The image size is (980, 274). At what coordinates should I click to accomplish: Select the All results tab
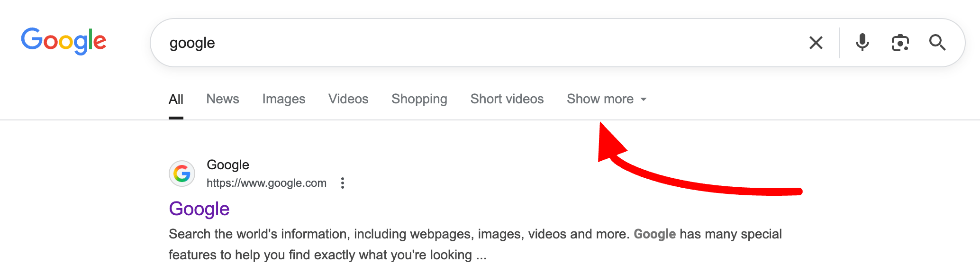tap(176, 99)
